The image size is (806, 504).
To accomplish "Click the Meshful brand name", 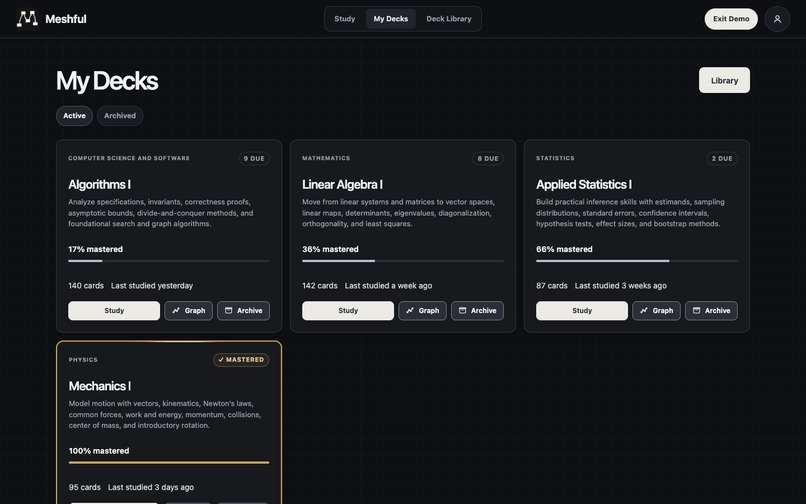I will (x=66, y=19).
